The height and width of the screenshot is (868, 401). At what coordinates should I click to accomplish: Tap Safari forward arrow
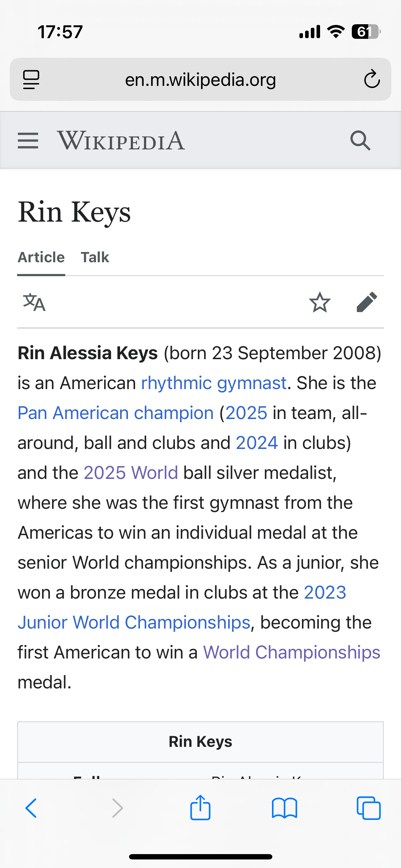point(117,808)
